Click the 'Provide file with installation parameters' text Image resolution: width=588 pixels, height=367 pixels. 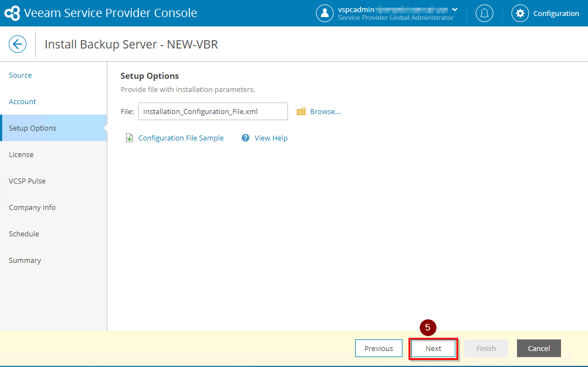click(188, 90)
